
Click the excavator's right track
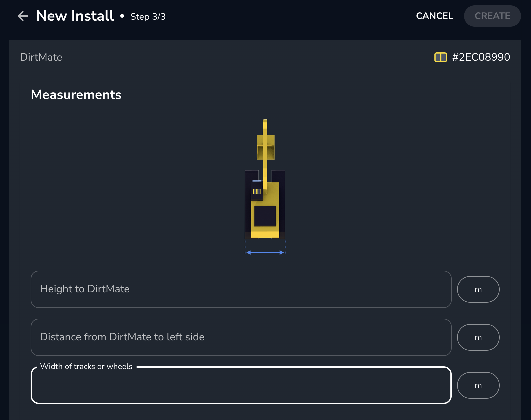pyautogui.click(x=282, y=203)
